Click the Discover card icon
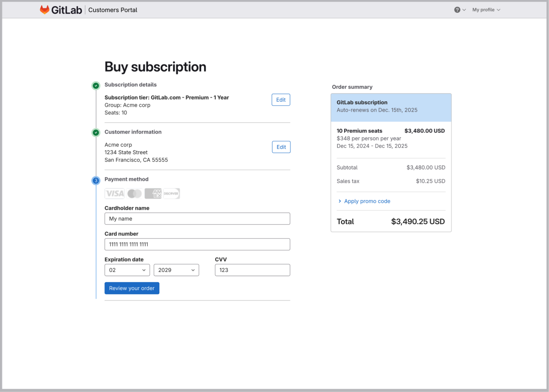This screenshot has height=392, width=549. click(171, 194)
